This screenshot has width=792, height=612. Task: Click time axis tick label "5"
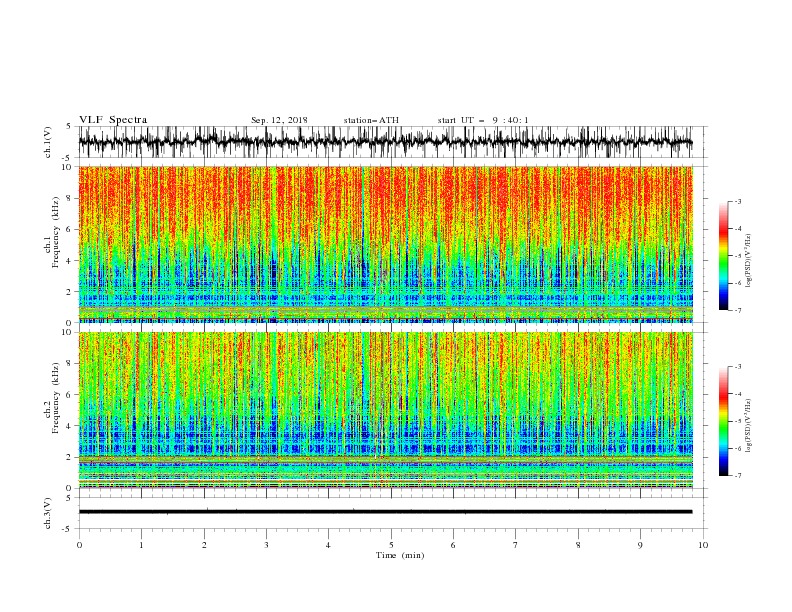391,545
